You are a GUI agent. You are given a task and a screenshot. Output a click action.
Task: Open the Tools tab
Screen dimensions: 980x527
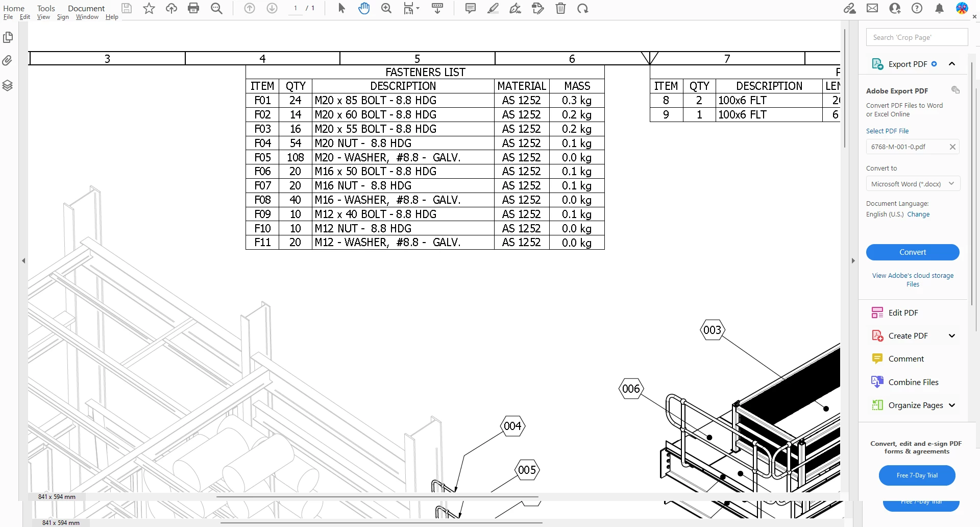tap(46, 8)
